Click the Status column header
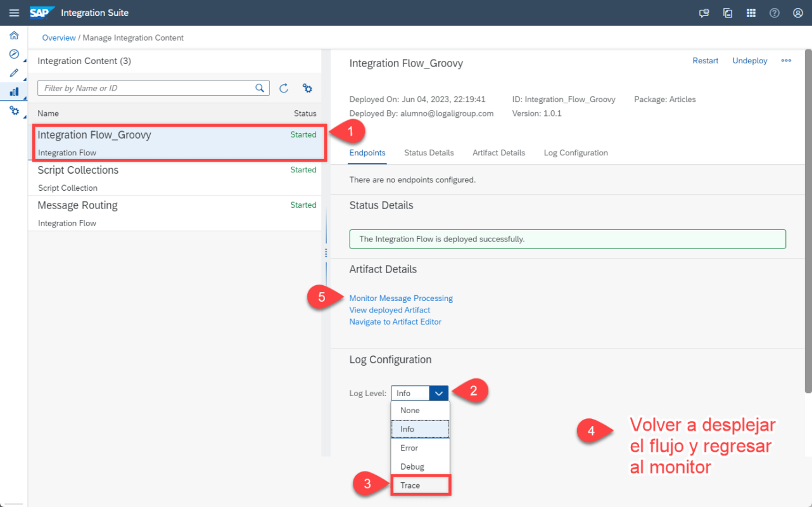The width and height of the screenshot is (812, 507). click(x=305, y=113)
